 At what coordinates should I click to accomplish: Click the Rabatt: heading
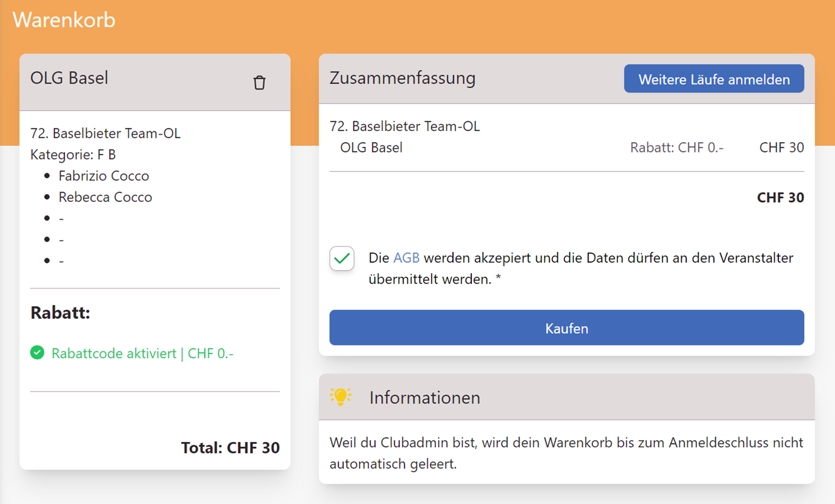[x=60, y=313]
